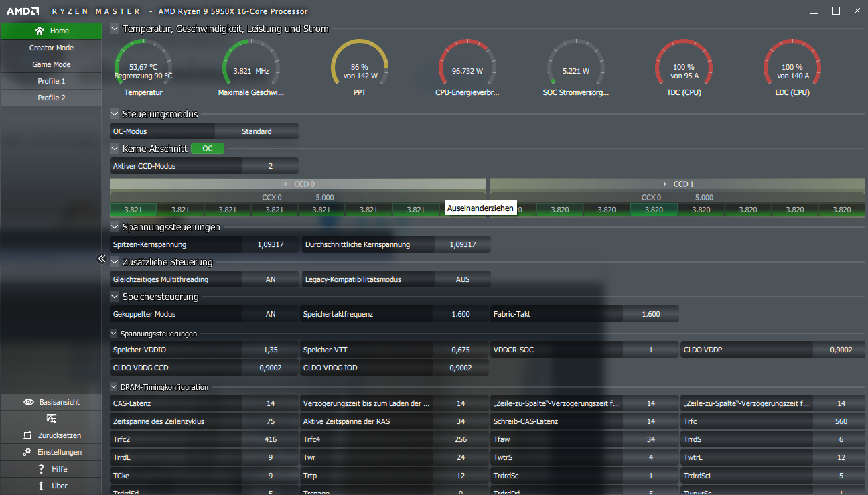Click the Einstellungen gears icon
The image size is (868, 495).
(x=27, y=452)
